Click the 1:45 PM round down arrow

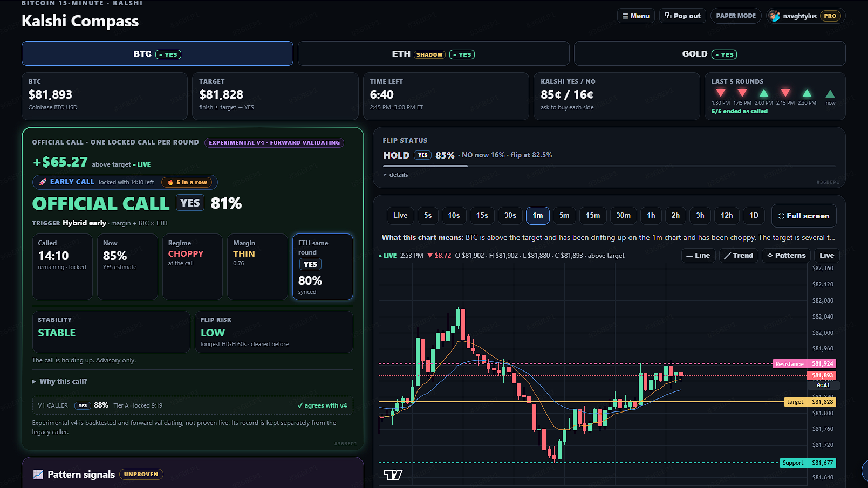pos(742,93)
